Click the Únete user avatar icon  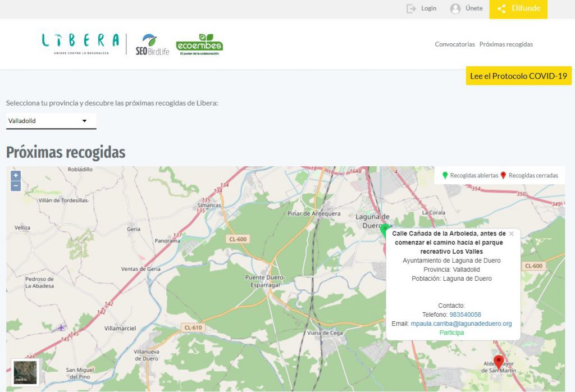pyautogui.click(x=455, y=8)
